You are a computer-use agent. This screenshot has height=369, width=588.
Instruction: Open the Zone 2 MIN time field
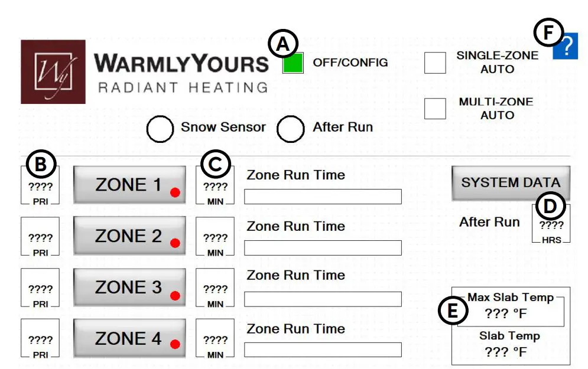[x=215, y=237]
